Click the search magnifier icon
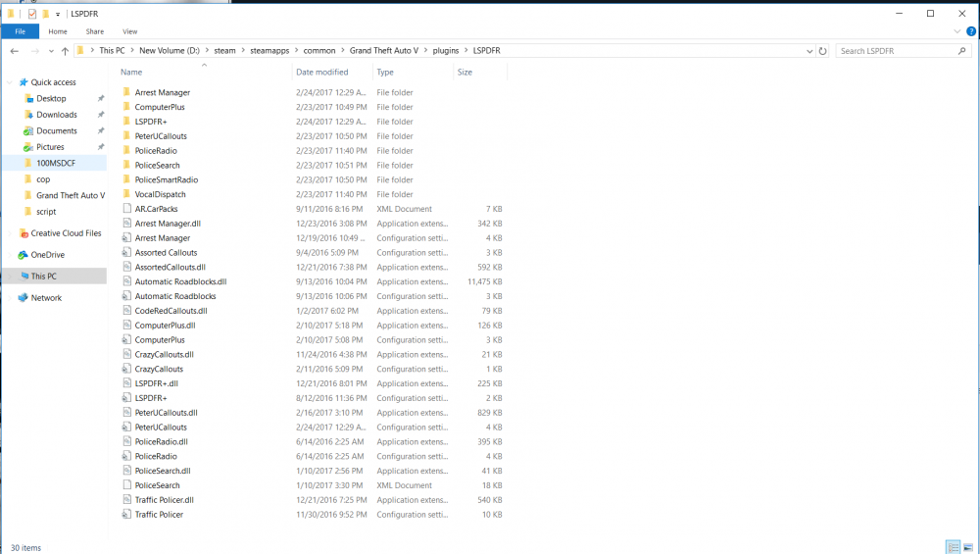980x554 pixels. click(x=962, y=51)
